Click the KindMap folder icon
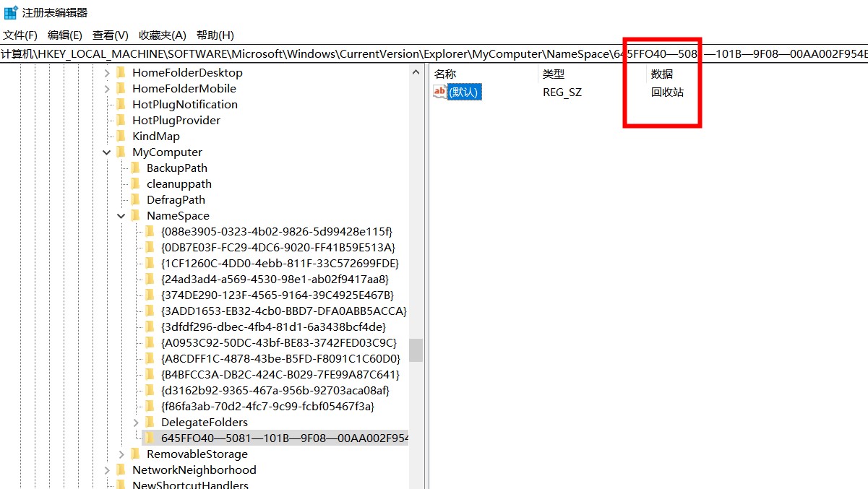868x489 pixels. (x=121, y=136)
